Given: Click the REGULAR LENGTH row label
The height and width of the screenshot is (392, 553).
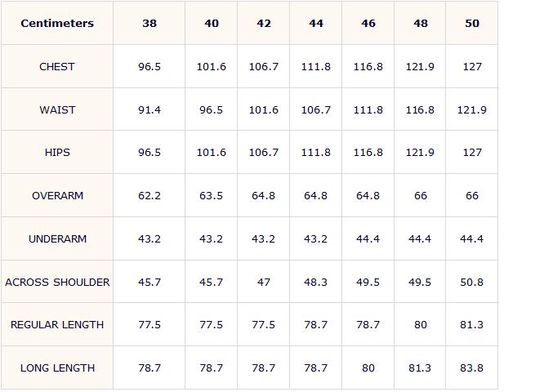Looking at the screenshot, I should coord(57,325).
